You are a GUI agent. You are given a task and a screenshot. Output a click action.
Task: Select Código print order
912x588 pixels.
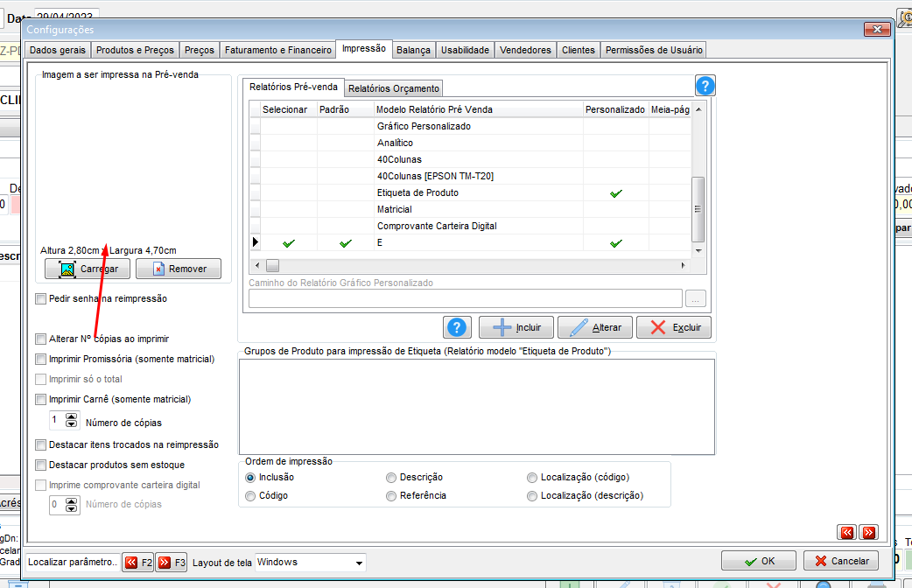(250, 496)
